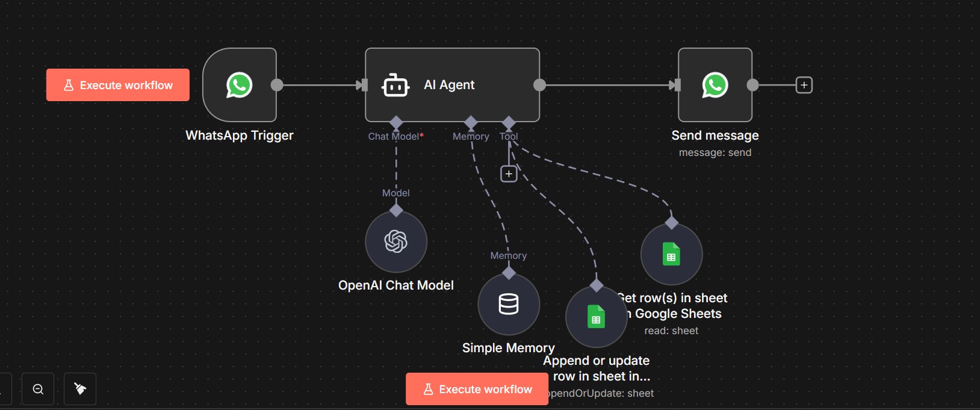Viewport: 980px width, 410px height.
Task: Select the Append or update row node
Action: [x=596, y=317]
